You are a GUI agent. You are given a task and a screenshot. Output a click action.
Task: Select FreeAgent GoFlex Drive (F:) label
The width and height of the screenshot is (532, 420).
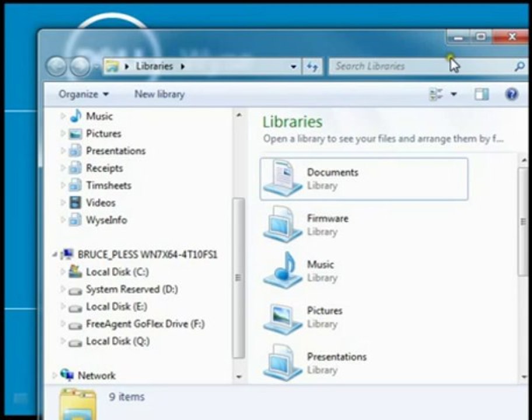coord(145,324)
